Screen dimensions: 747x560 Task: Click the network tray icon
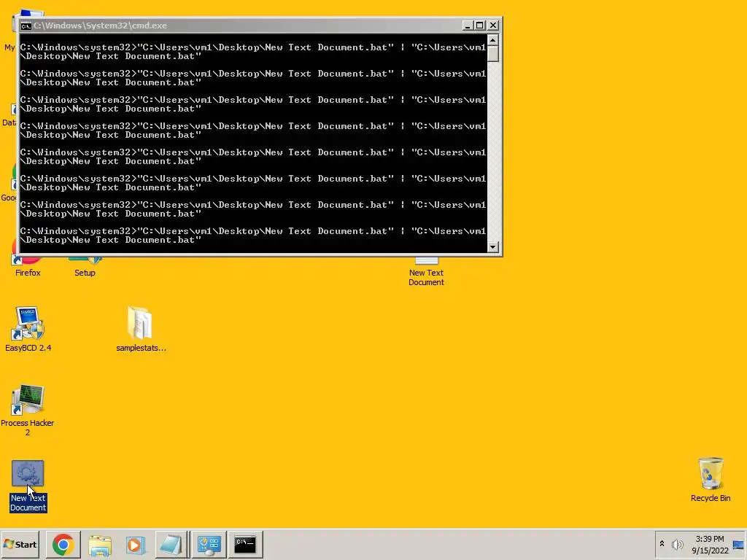tap(738, 545)
